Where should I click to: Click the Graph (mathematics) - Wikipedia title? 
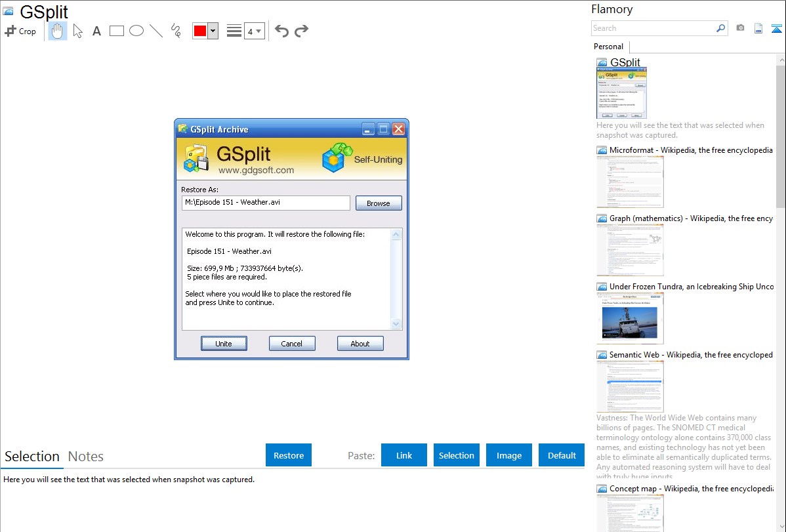pos(691,218)
